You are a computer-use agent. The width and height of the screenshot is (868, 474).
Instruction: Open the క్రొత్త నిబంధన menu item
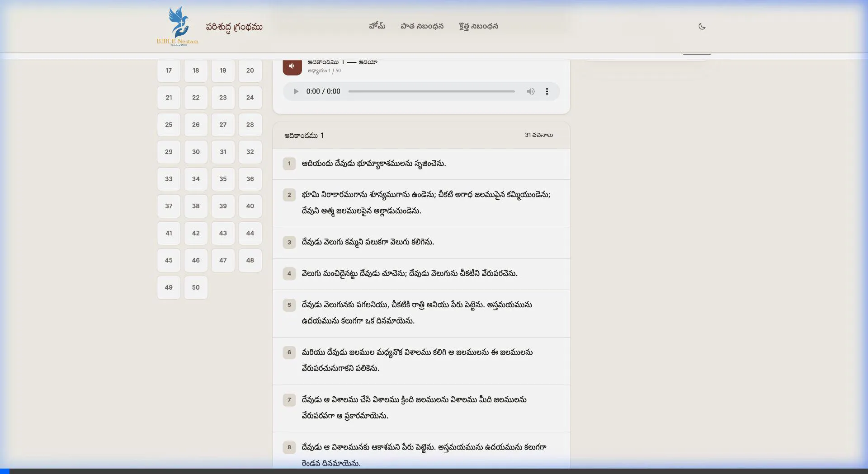[478, 26]
